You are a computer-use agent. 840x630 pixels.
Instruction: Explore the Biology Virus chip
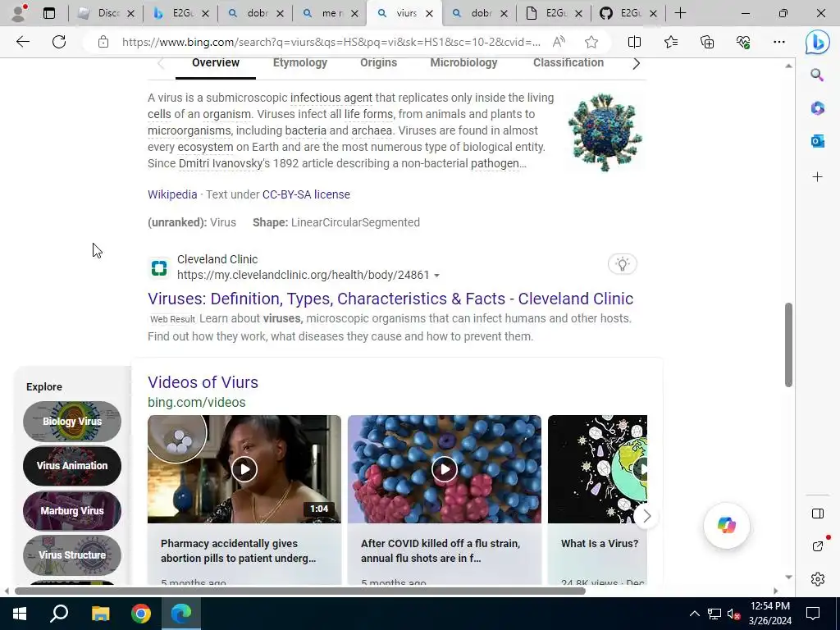(72, 421)
